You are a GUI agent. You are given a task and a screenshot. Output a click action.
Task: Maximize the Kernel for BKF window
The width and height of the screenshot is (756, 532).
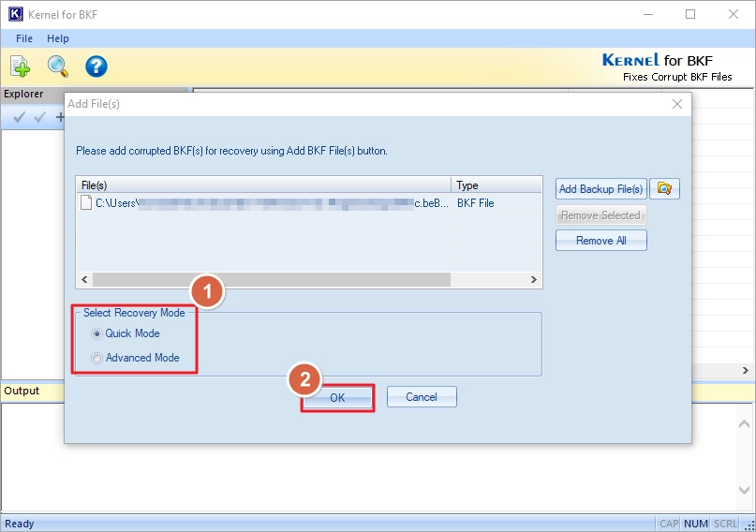click(x=690, y=14)
